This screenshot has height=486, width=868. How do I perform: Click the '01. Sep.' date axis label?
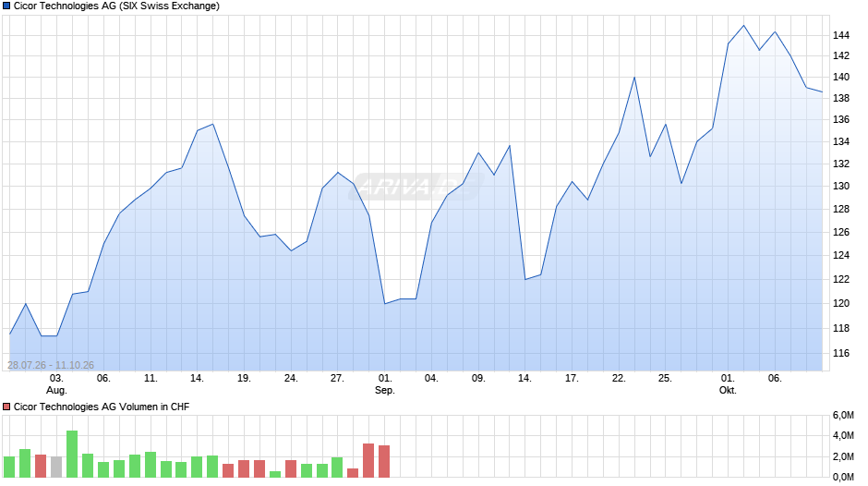click(385, 384)
